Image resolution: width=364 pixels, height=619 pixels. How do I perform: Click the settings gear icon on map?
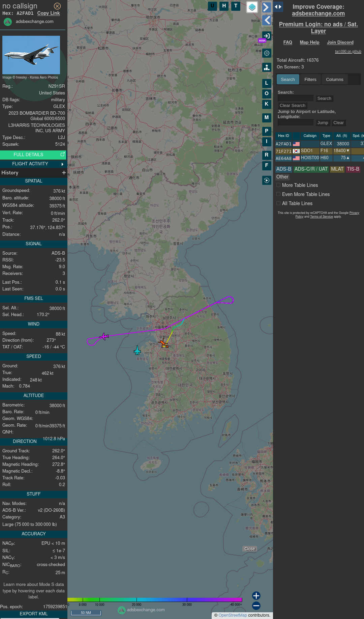click(x=267, y=53)
